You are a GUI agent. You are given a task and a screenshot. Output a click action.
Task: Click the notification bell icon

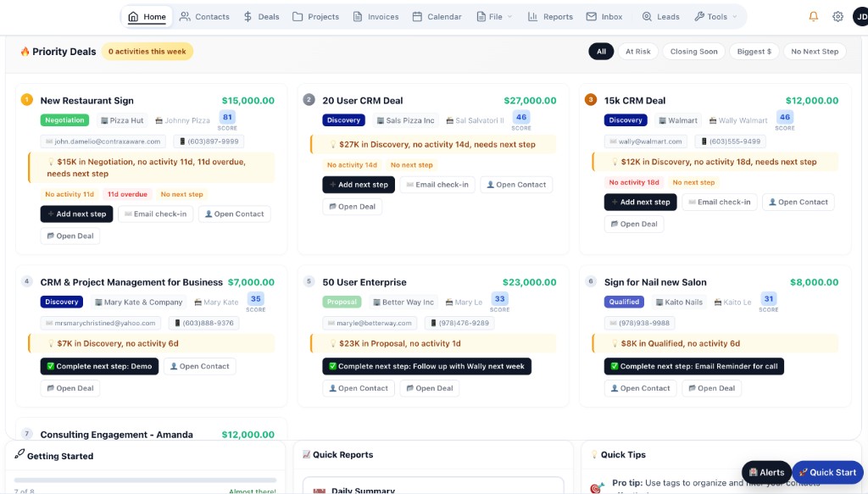click(x=814, y=16)
